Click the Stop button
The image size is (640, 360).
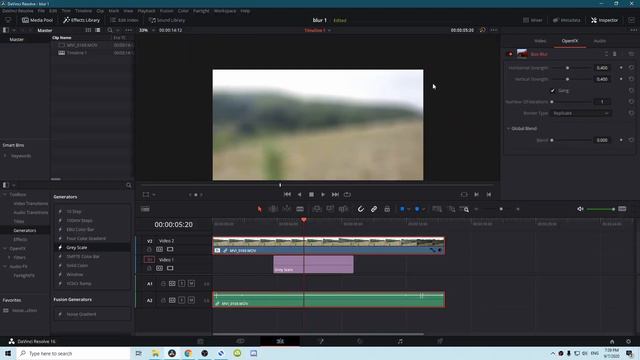click(x=311, y=195)
